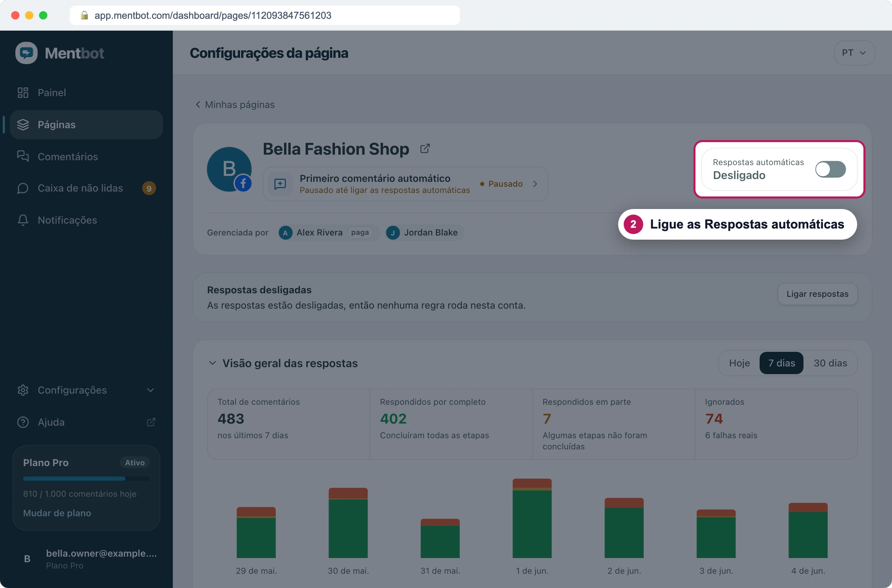Click the Total de comentários 483 card

[x=289, y=424]
